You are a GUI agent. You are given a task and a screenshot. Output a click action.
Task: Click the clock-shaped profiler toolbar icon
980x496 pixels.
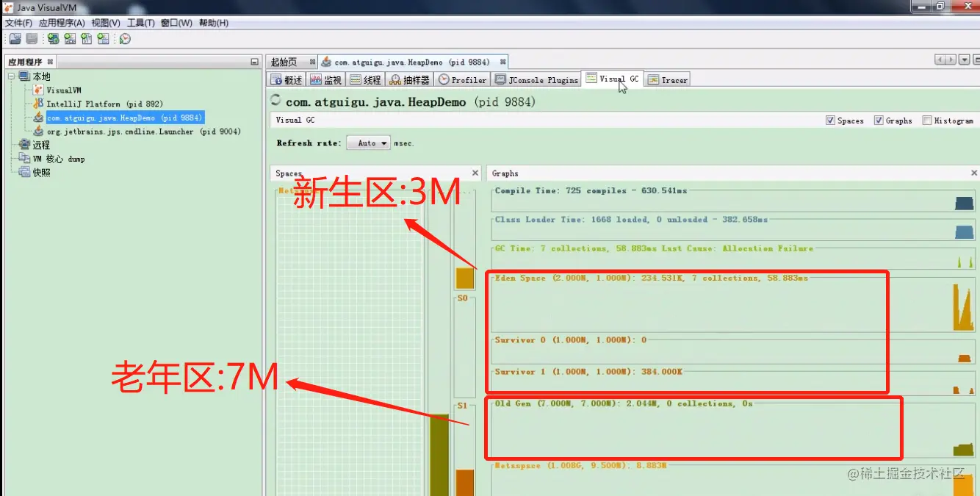pyautogui.click(x=125, y=39)
